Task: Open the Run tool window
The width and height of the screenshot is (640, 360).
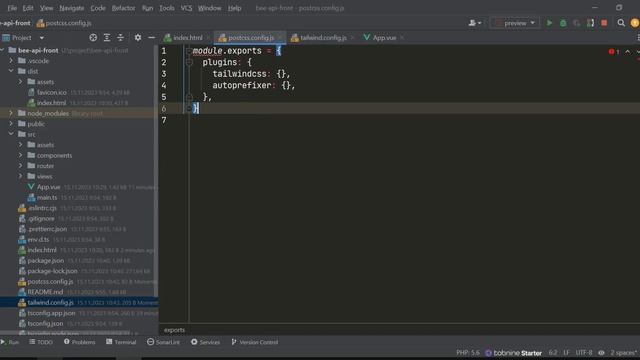Action: click(10, 342)
